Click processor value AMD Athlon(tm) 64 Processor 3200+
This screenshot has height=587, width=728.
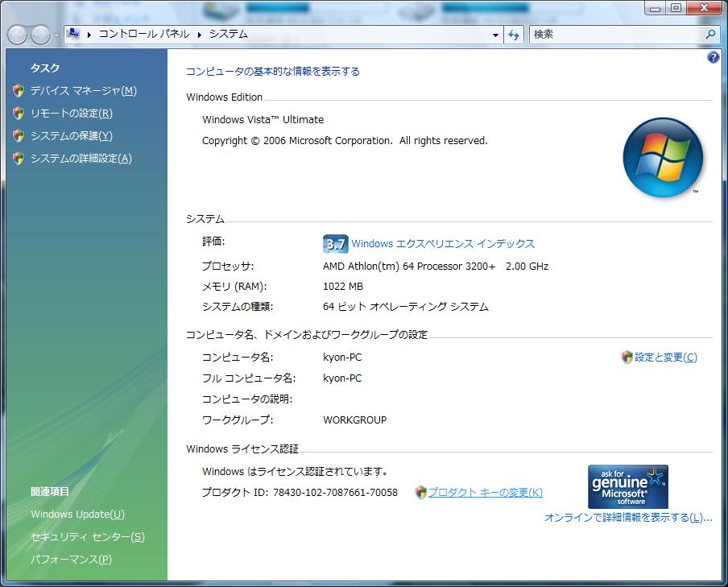tap(409, 267)
